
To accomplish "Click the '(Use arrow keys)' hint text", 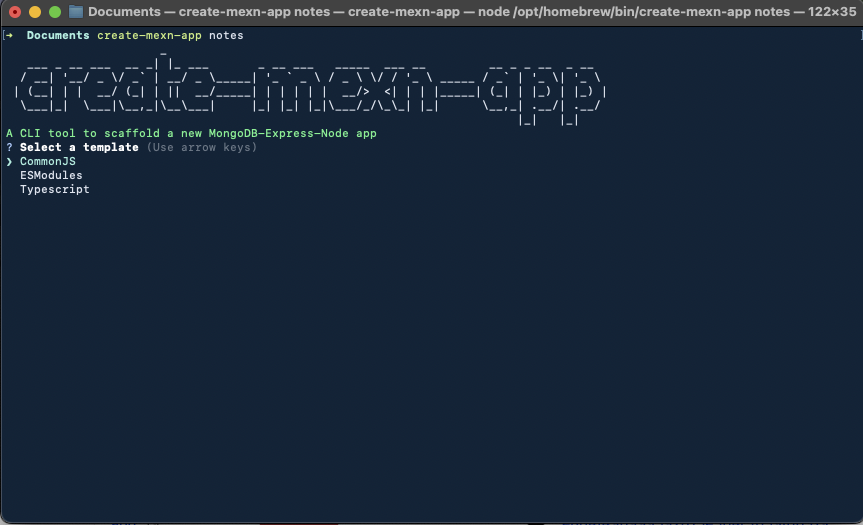I will coord(201,147).
